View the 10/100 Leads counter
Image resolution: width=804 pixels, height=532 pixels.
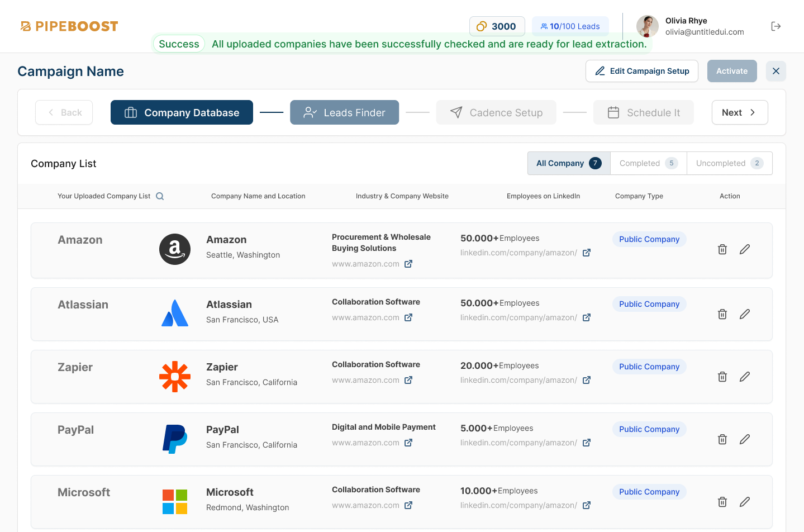[570, 26]
